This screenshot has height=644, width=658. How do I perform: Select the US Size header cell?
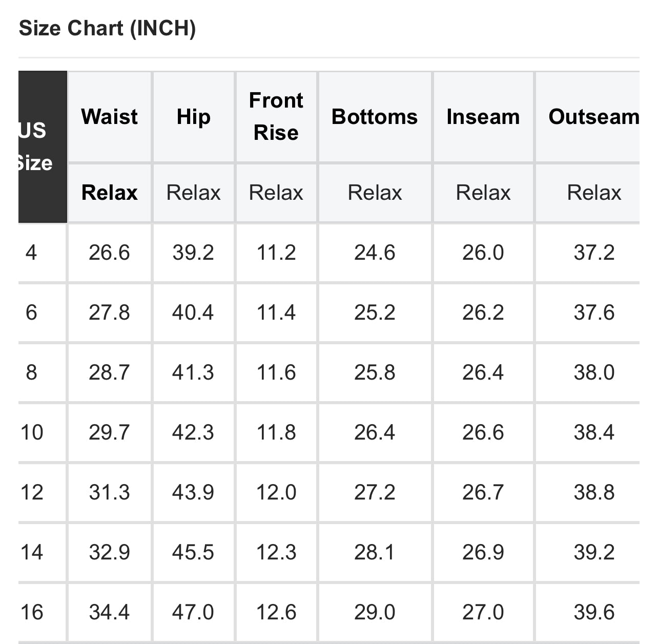click(x=36, y=147)
